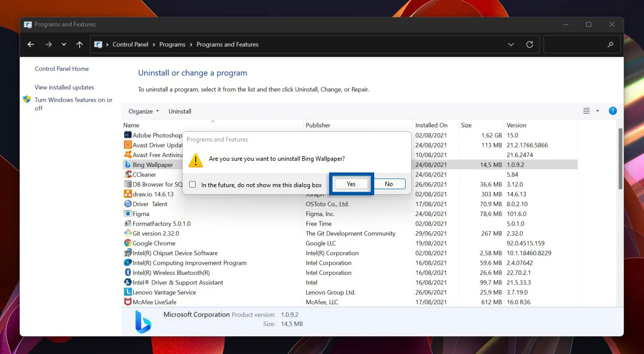Open View installed updates link
This screenshot has width=644, height=354.
click(64, 87)
